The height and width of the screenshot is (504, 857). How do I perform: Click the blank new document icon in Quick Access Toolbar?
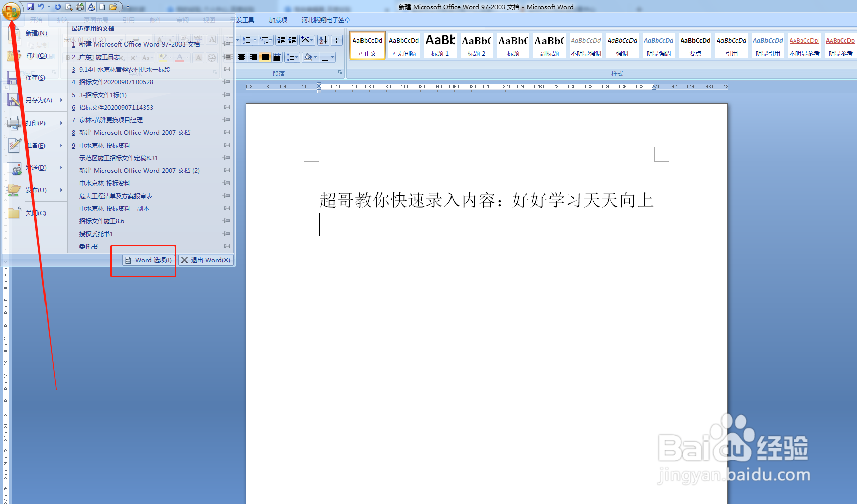tap(102, 7)
